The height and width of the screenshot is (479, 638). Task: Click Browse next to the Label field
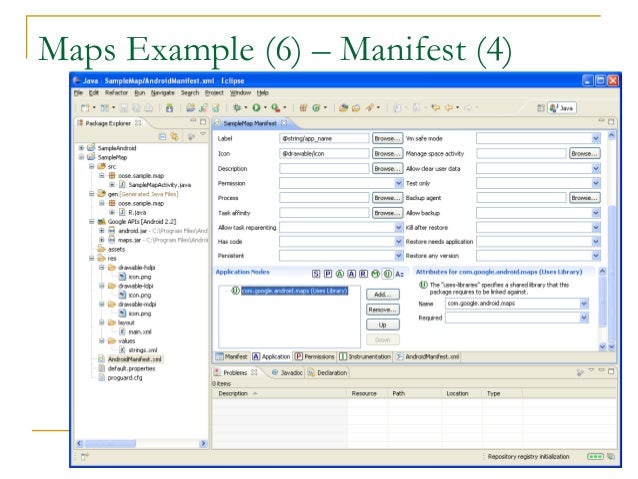tap(387, 138)
